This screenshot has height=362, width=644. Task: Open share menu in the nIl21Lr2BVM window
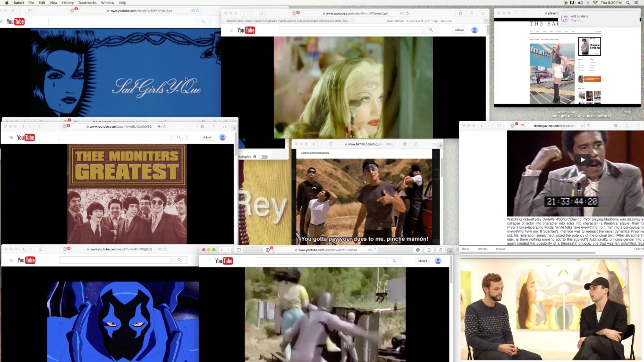coord(429,250)
